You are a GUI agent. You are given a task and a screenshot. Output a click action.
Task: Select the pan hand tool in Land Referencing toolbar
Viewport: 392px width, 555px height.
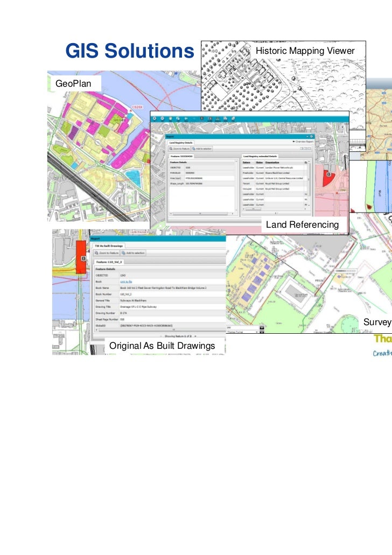point(171,118)
